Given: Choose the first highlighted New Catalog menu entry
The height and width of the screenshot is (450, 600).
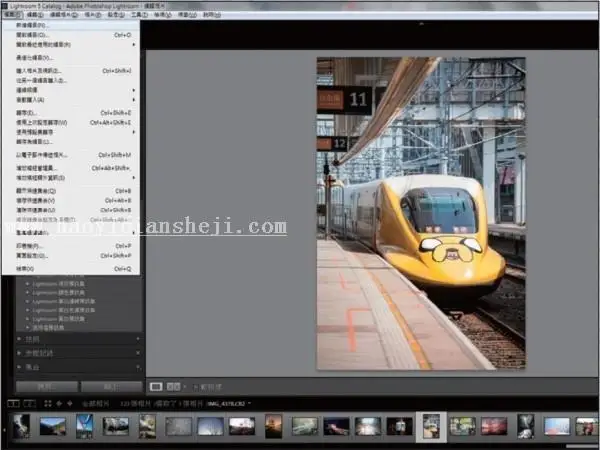Looking at the screenshot, I should coord(71,25).
